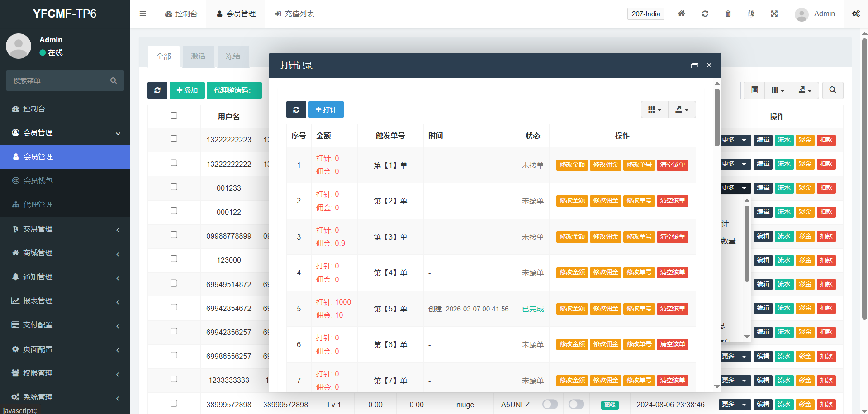This screenshot has height=414, width=868.
Task: Click the dialog's vertical scrollbar
Action: coord(717,118)
